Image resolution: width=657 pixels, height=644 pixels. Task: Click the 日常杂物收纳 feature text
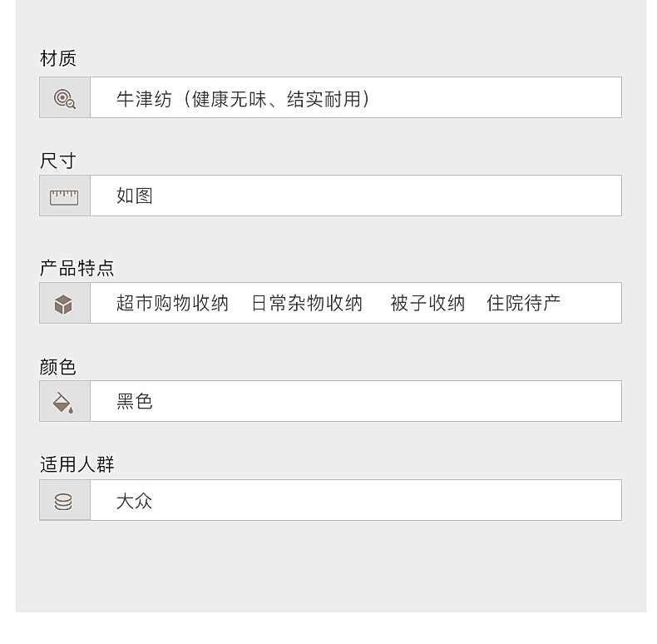[x=307, y=304]
